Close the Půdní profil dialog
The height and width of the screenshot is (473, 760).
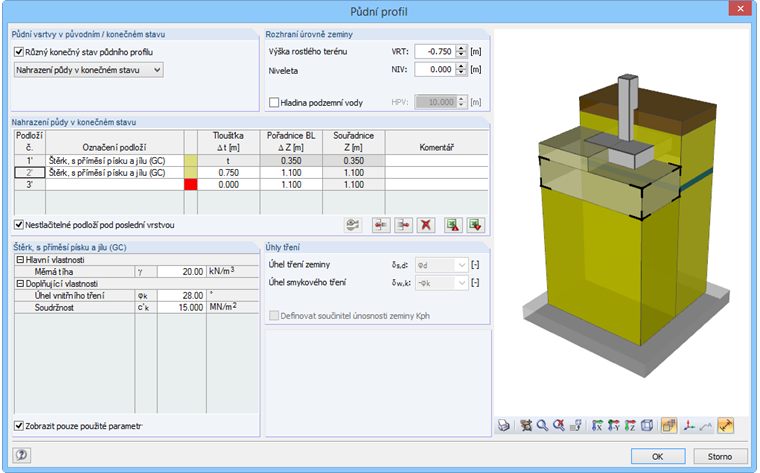click(x=740, y=9)
